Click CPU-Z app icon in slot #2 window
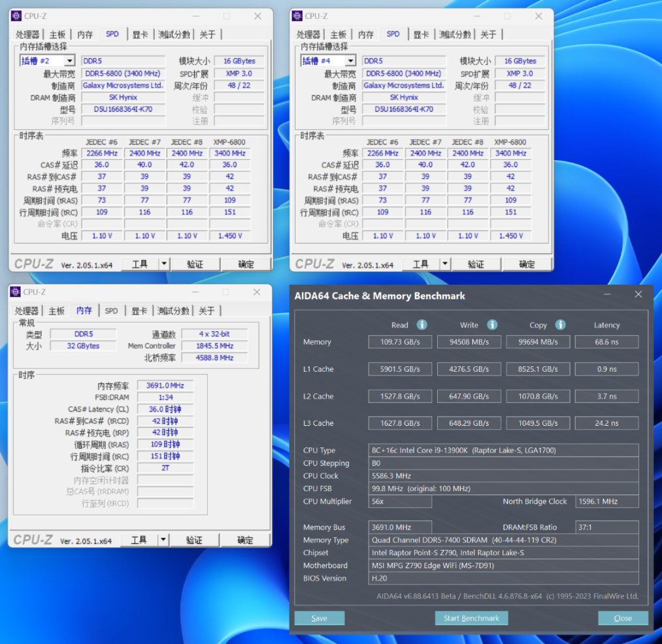Screen dimensions: 662x644 click(x=16, y=16)
